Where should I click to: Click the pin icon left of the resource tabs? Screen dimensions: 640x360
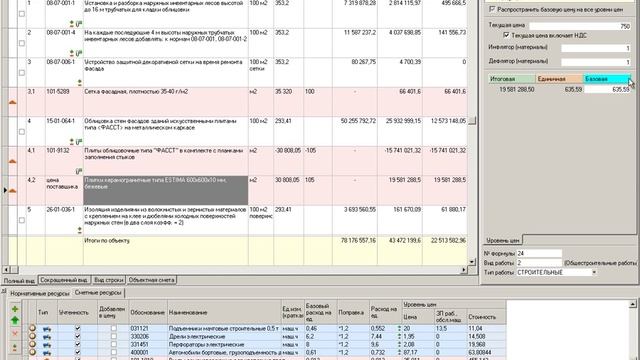(3, 291)
